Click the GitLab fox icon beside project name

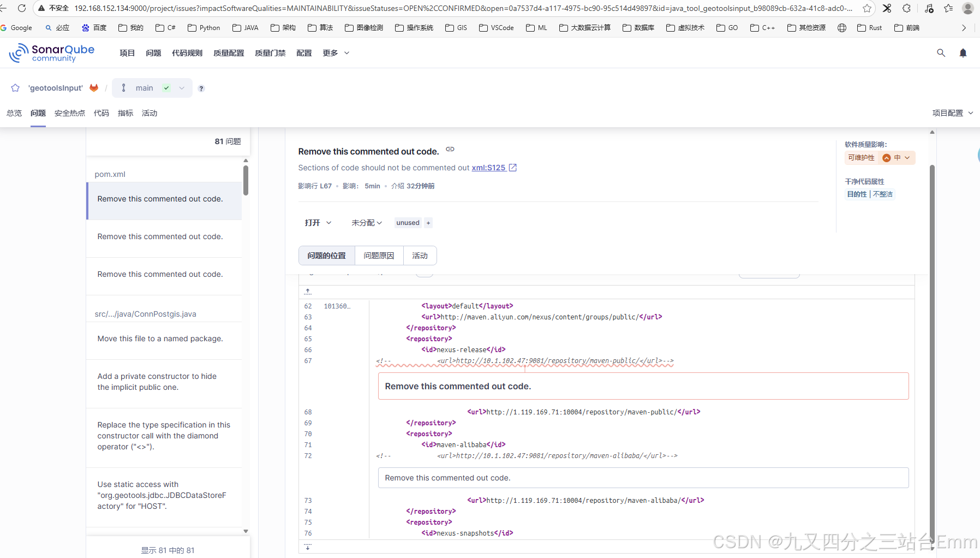pyautogui.click(x=94, y=88)
